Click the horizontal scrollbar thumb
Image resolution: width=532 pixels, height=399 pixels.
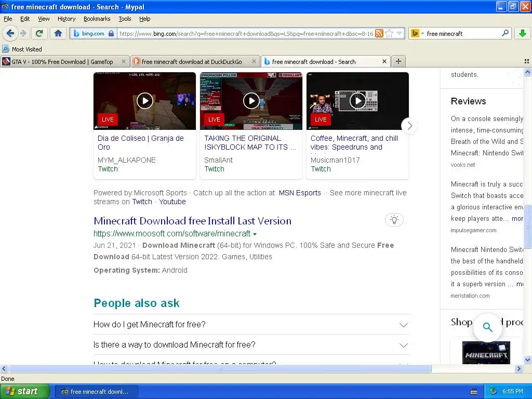tap(220, 369)
